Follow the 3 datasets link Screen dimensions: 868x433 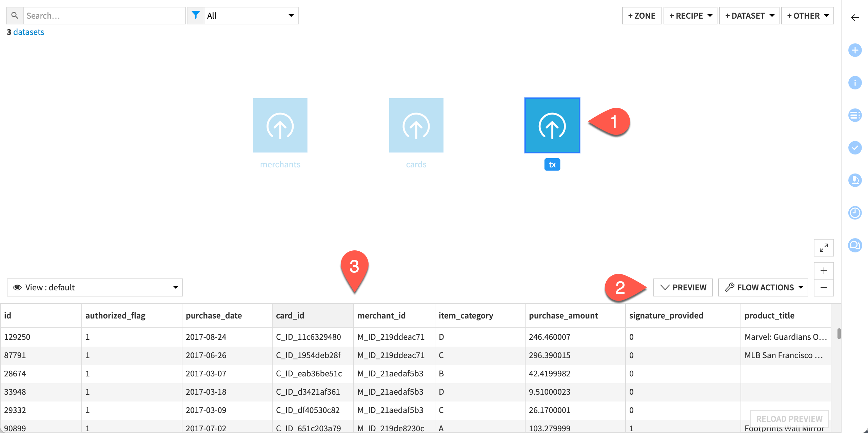point(28,32)
